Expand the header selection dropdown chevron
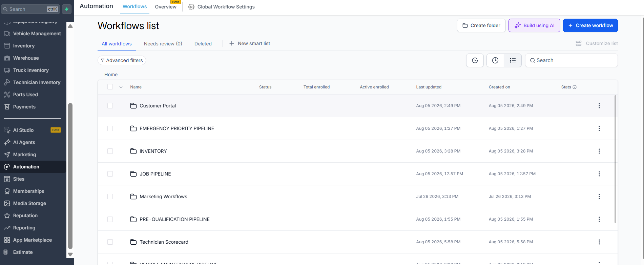 [x=121, y=87]
